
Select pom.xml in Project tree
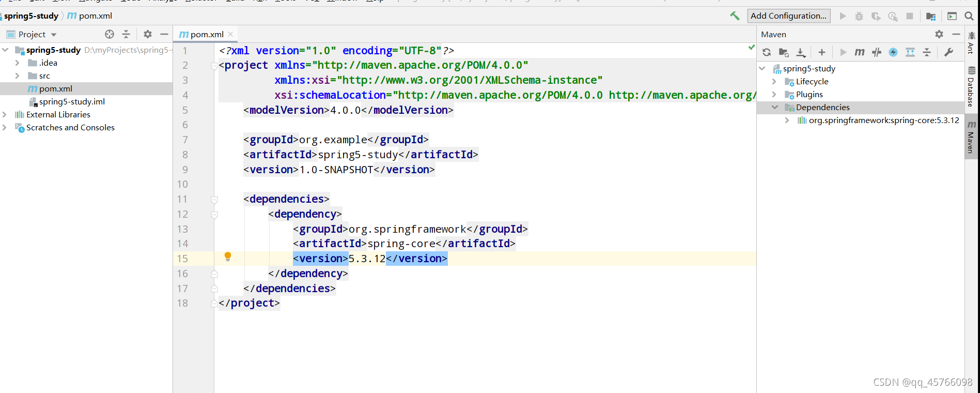(56, 88)
